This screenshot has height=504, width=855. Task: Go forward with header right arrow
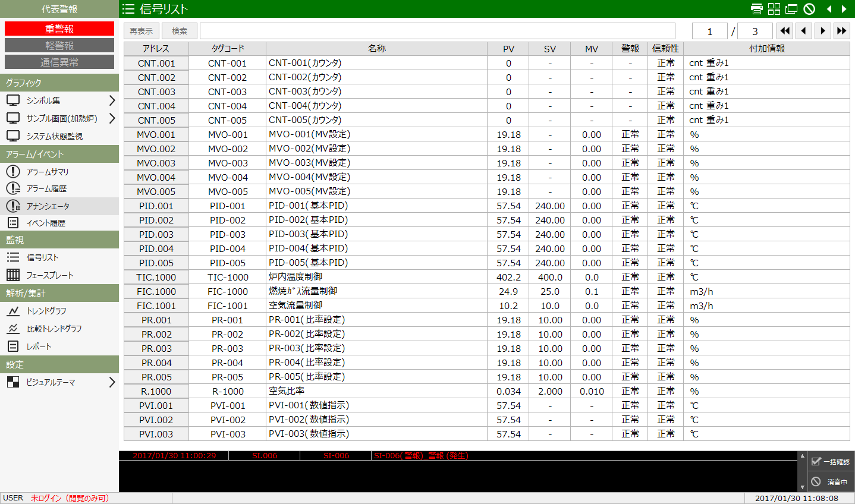(x=844, y=9)
